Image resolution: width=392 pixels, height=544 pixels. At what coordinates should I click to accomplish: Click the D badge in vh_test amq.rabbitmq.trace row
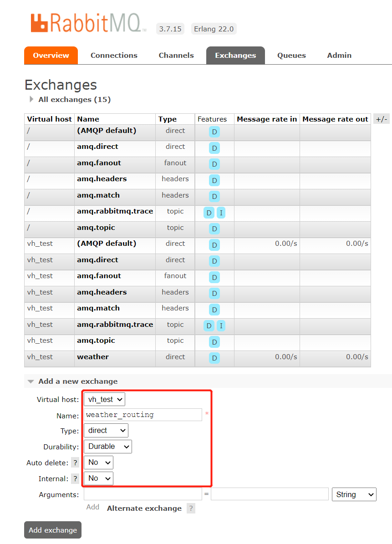[x=209, y=326]
